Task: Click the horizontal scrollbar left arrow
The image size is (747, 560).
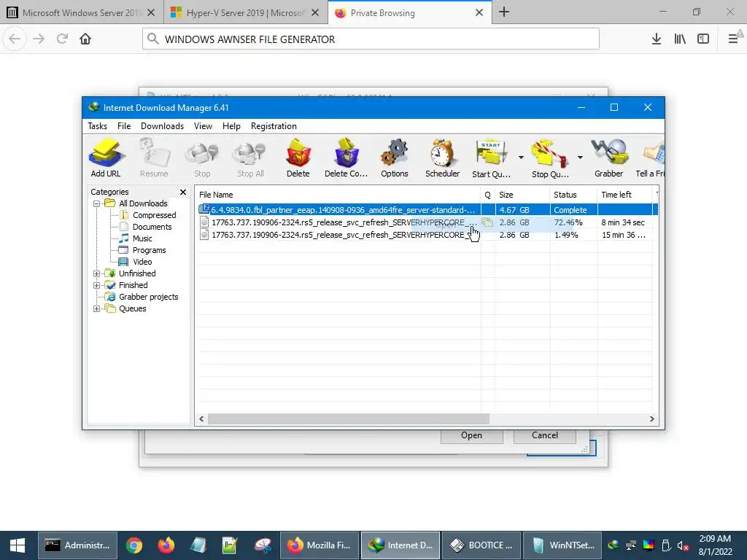Action: click(x=201, y=419)
